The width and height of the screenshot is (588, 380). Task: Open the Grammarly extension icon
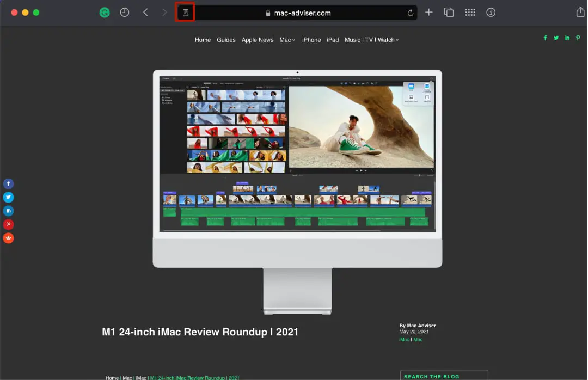(105, 13)
